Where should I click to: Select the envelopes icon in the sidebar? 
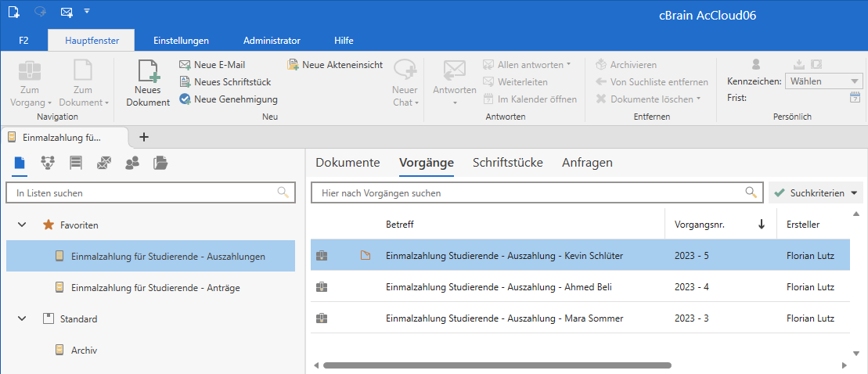pos(104,163)
